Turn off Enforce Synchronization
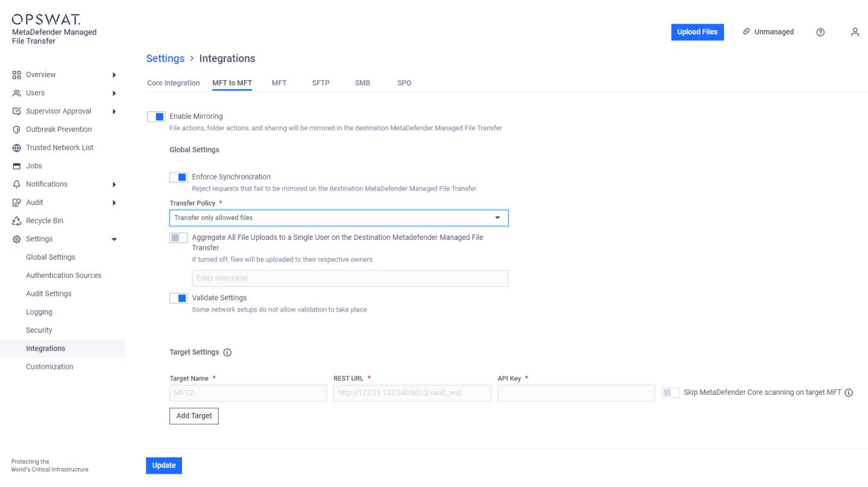The width and height of the screenshot is (868, 487). [x=178, y=177]
